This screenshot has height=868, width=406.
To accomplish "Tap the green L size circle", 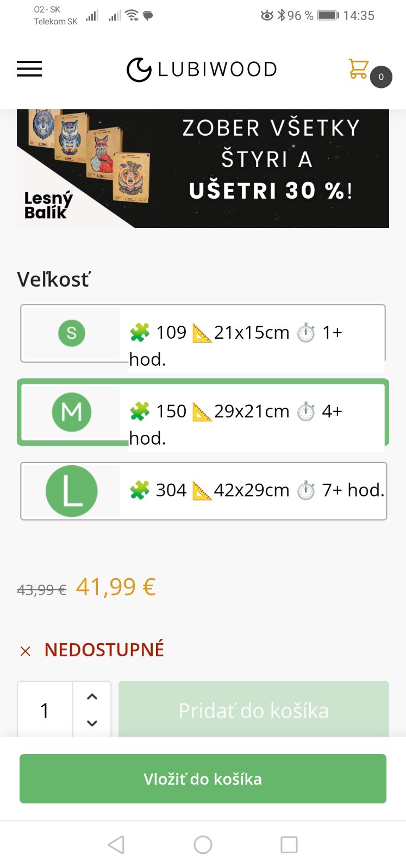I will (x=72, y=491).
